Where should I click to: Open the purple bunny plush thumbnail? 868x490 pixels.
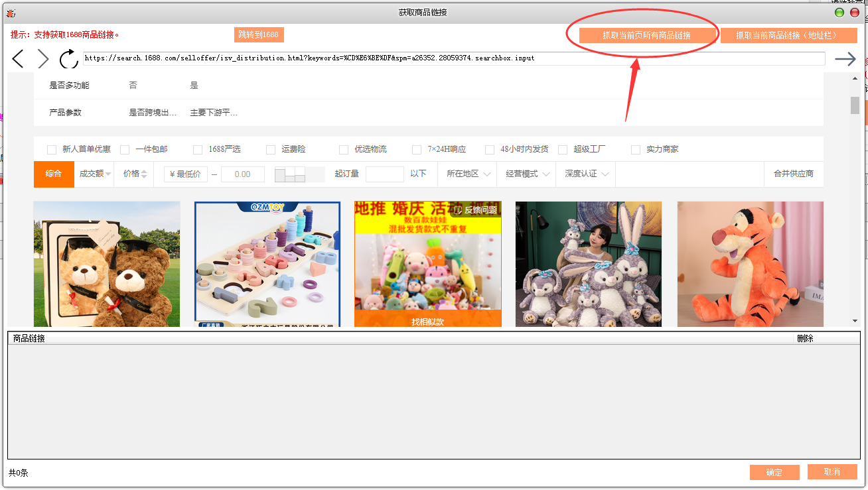pyautogui.click(x=589, y=264)
